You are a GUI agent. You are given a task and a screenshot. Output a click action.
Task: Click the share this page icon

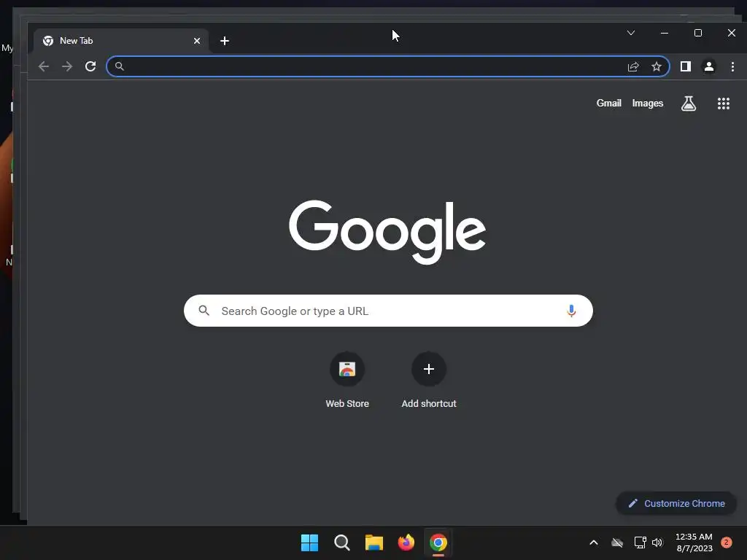(633, 66)
